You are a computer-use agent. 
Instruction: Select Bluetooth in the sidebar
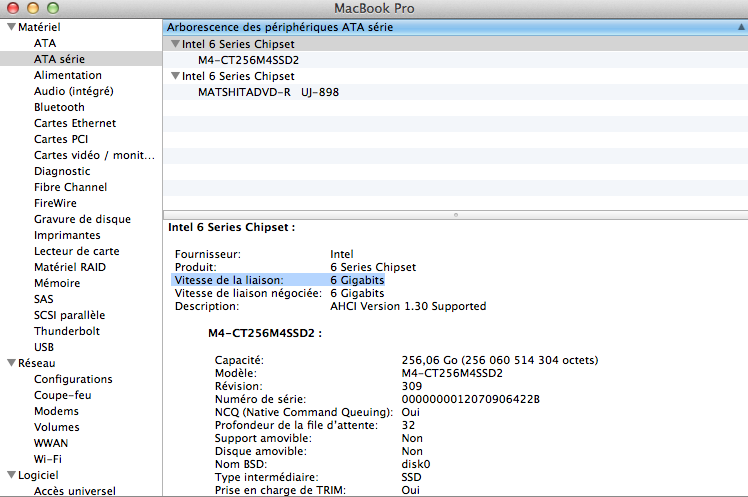pyautogui.click(x=59, y=107)
